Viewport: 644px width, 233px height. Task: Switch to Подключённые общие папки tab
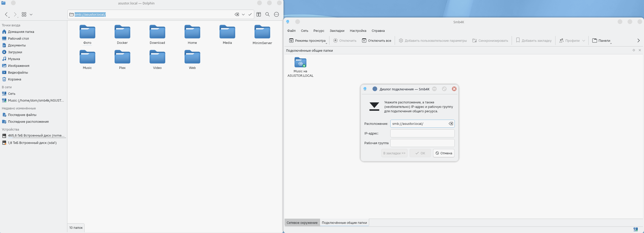(x=344, y=223)
